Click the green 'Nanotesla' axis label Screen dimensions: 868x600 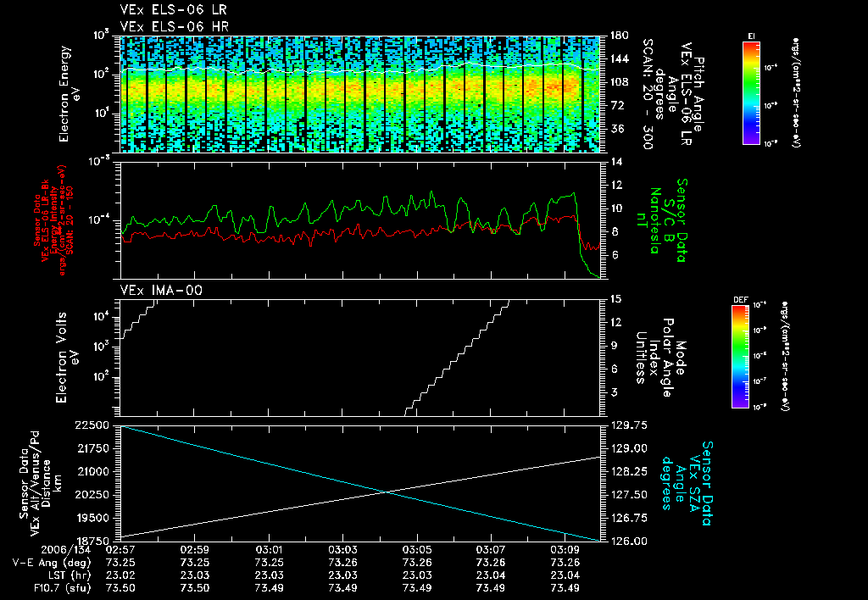(655, 220)
